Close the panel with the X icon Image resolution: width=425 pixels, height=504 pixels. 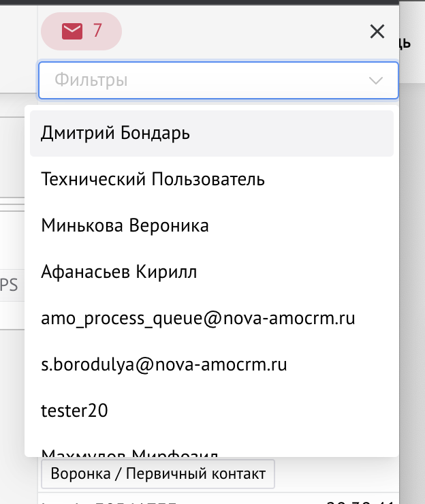(x=377, y=31)
